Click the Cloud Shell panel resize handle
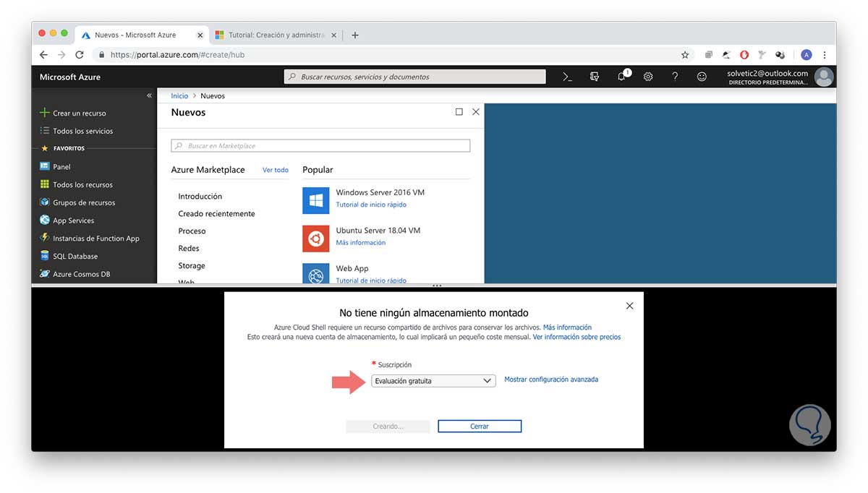 point(436,286)
